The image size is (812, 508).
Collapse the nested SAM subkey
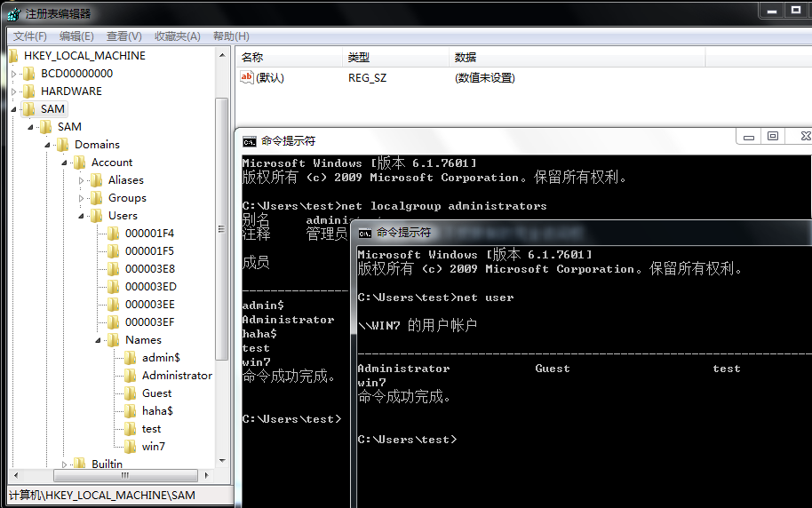point(30,127)
